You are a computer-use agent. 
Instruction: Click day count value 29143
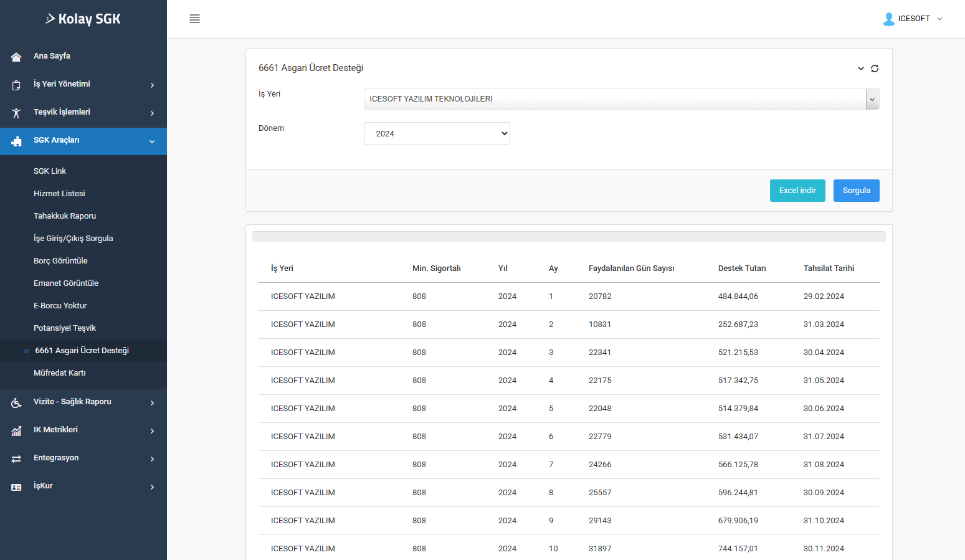(x=600, y=521)
